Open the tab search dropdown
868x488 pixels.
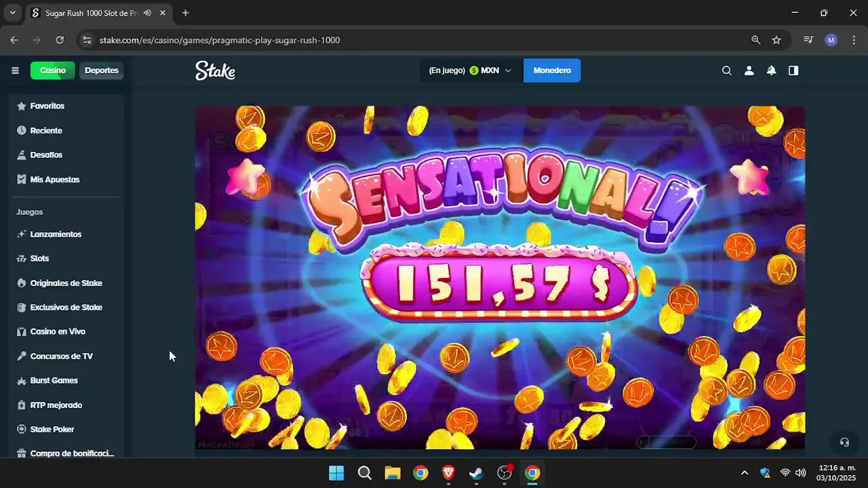12,13
